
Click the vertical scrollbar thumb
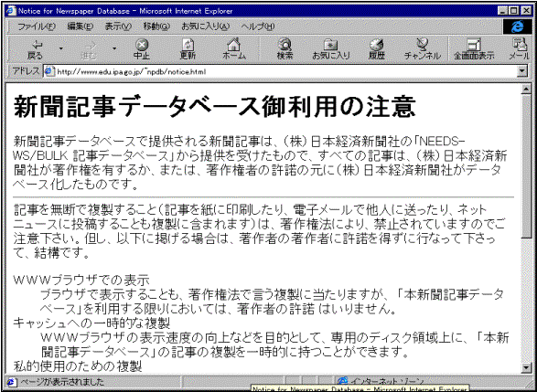tap(526, 166)
